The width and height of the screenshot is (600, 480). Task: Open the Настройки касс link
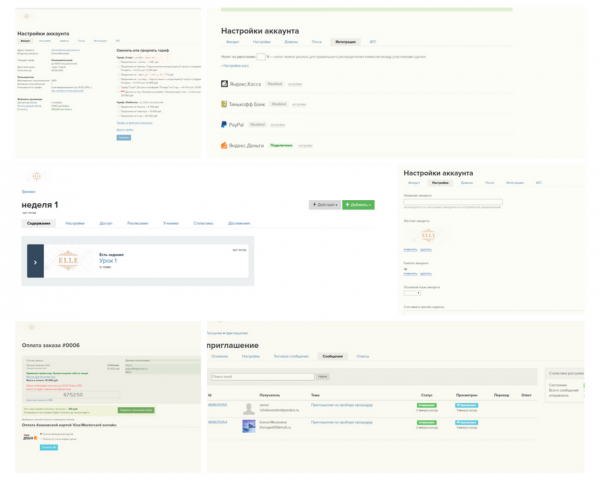click(x=235, y=66)
